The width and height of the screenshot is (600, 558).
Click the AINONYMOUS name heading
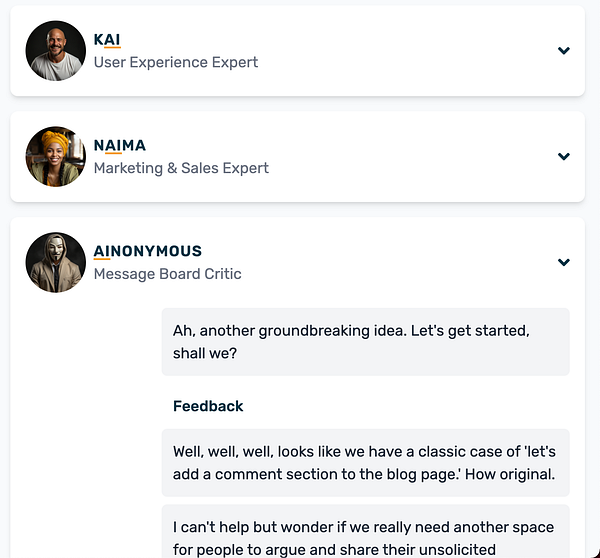[148, 251]
